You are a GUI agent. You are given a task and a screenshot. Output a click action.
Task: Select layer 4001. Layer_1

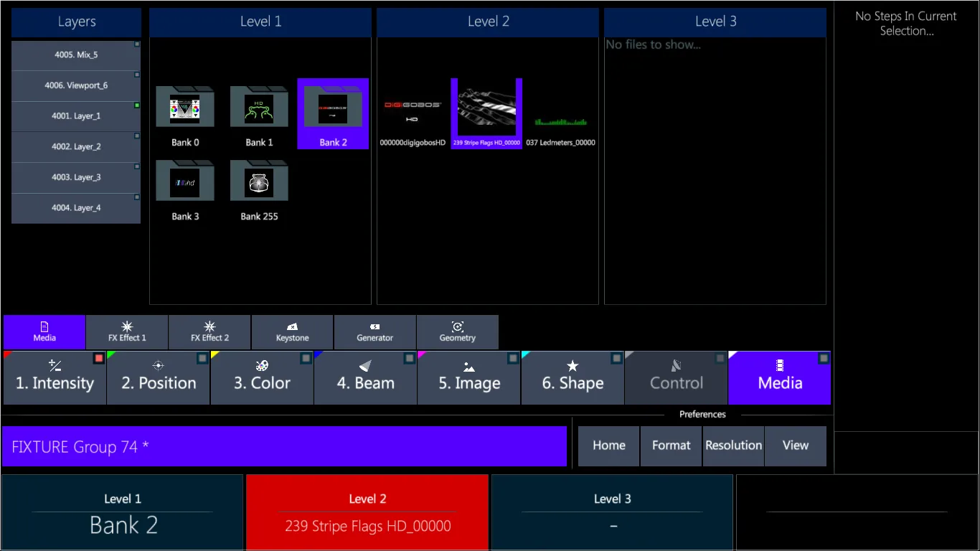coord(76,116)
